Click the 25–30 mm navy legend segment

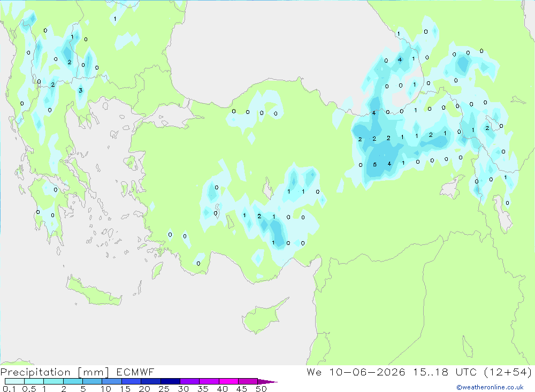(x=170, y=381)
